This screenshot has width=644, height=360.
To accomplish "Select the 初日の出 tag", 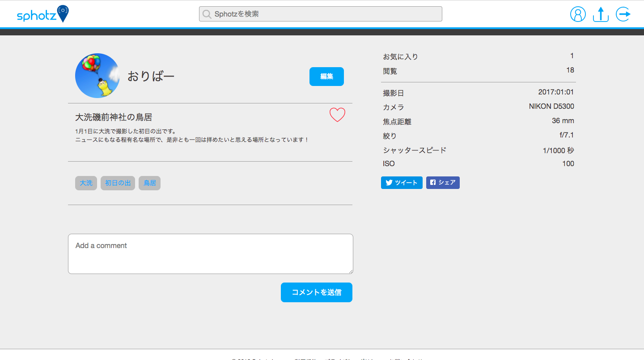I will coord(118,183).
